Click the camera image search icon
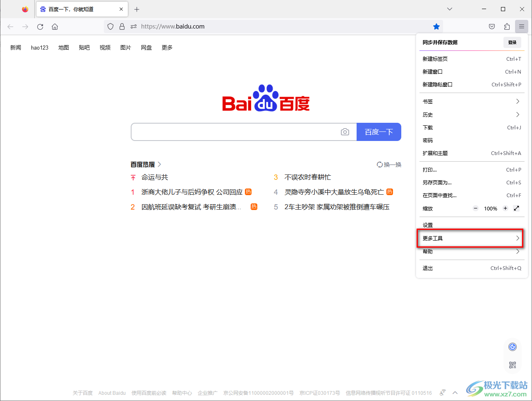 click(345, 132)
